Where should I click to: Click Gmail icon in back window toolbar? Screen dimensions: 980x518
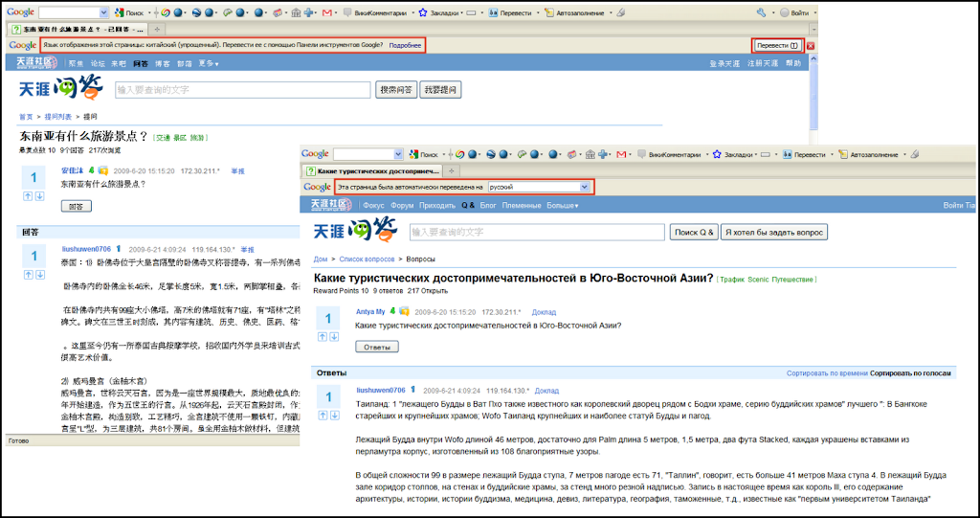click(x=326, y=12)
